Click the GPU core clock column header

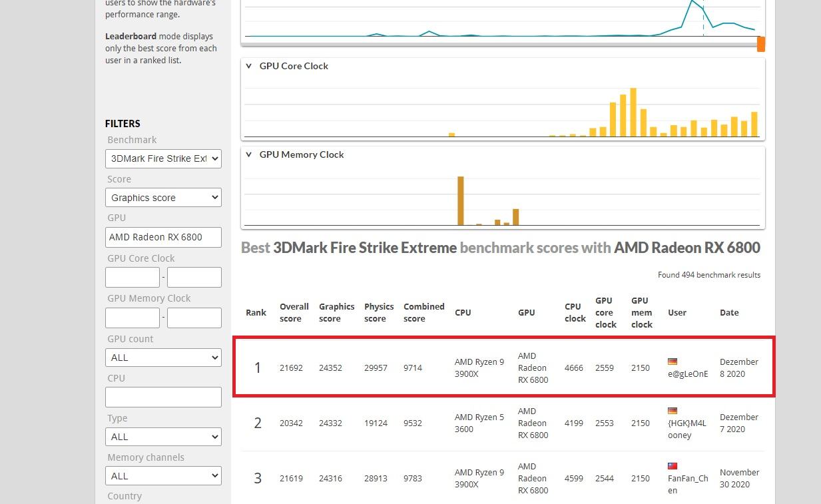(x=605, y=312)
